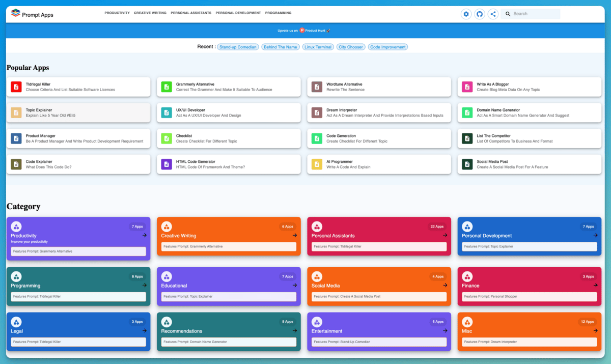This screenshot has width=611, height=364.
Task: Click Rewrite The Sentence description
Action: coord(345,90)
